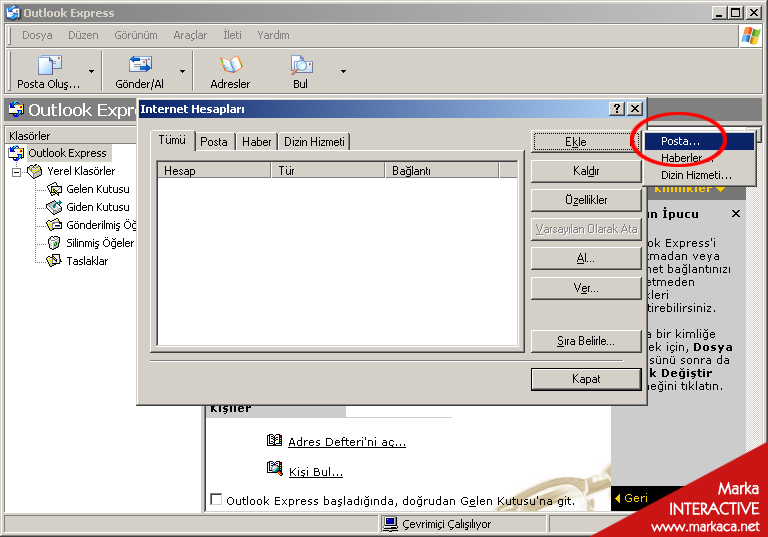Open the Görünüm menu
768x537 pixels.
[136, 35]
